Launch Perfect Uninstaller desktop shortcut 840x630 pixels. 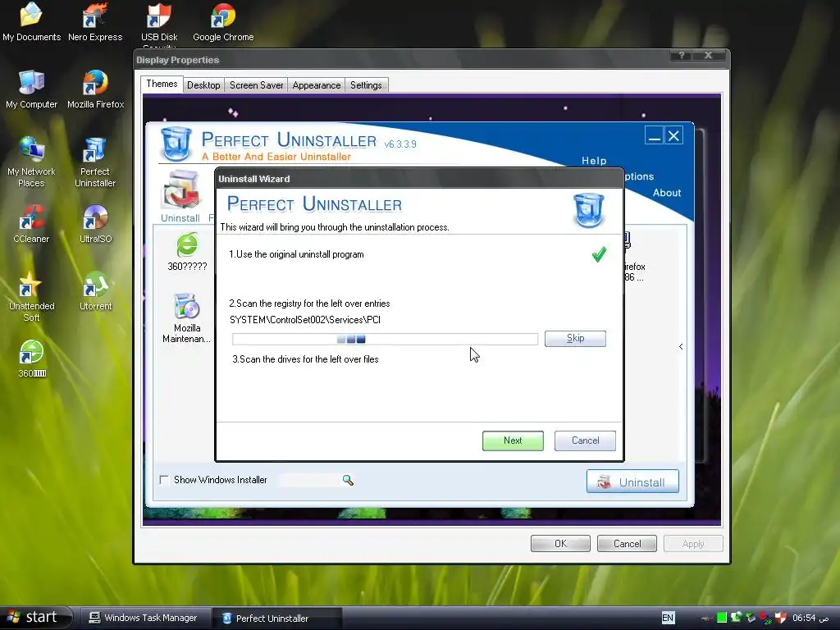point(95,162)
